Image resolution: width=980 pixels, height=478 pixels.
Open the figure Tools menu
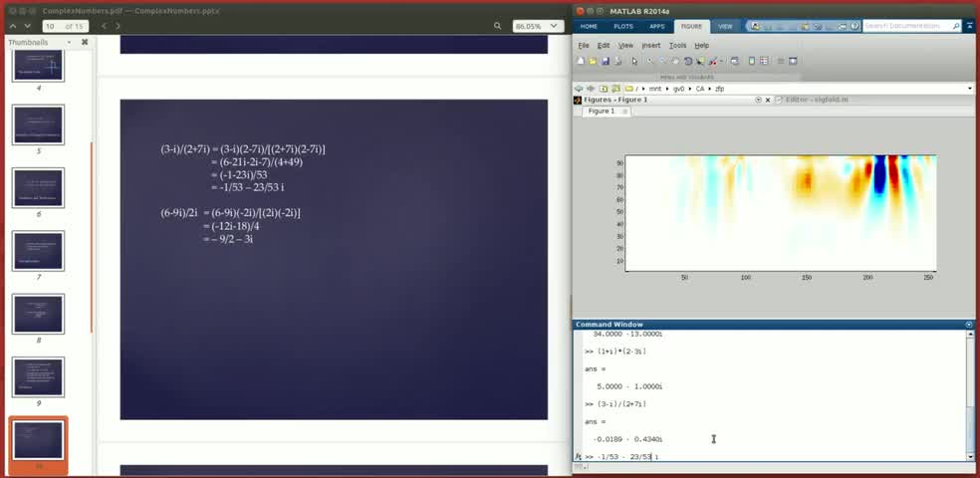(x=677, y=45)
